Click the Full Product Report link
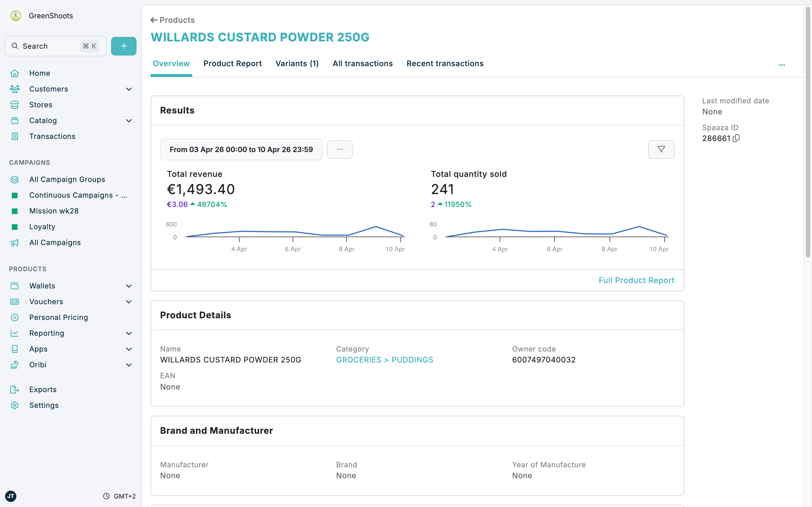This screenshot has height=507, width=812. (637, 280)
